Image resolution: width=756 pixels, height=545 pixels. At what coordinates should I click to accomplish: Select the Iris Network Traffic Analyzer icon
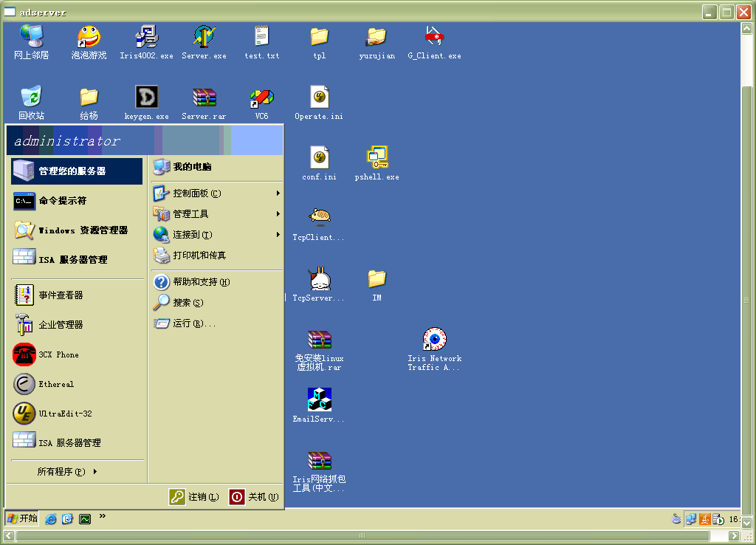[x=434, y=340]
